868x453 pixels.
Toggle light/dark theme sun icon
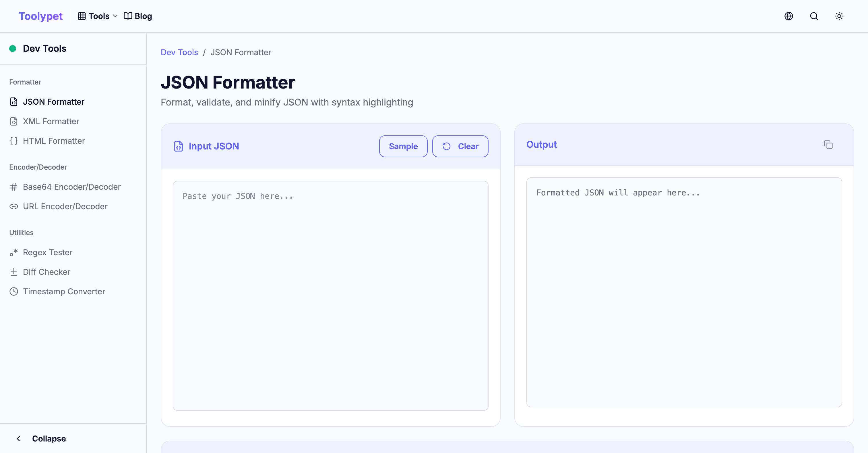pos(839,16)
